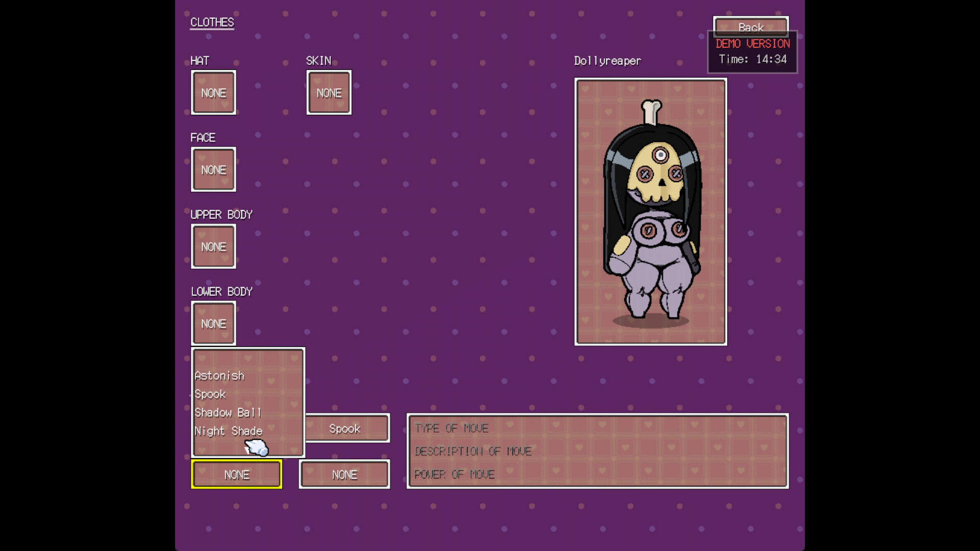This screenshot has height=551, width=980.
Task: Select Astonish from the move list
Action: pyautogui.click(x=219, y=376)
